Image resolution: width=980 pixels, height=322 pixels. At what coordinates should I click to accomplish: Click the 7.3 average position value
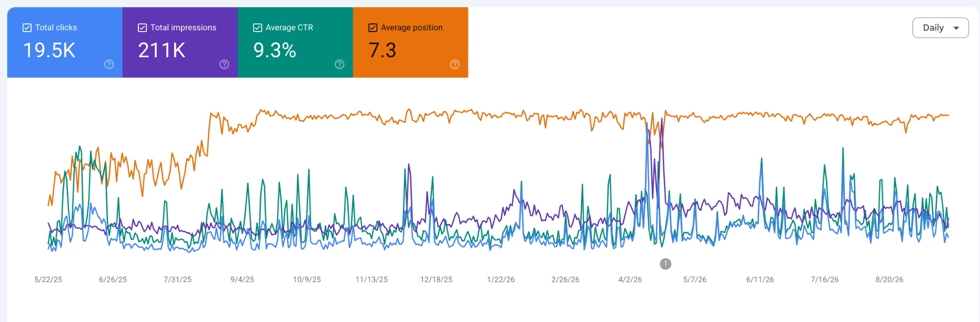(x=382, y=50)
